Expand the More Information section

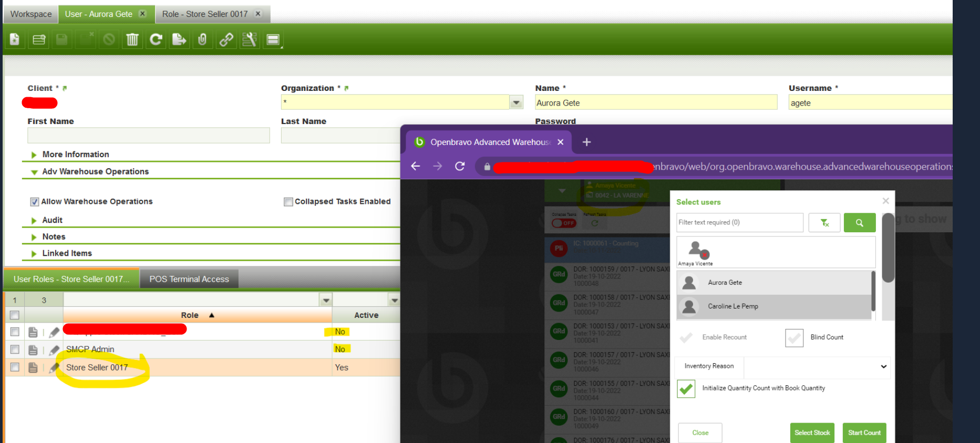pyautogui.click(x=34, y=154)
